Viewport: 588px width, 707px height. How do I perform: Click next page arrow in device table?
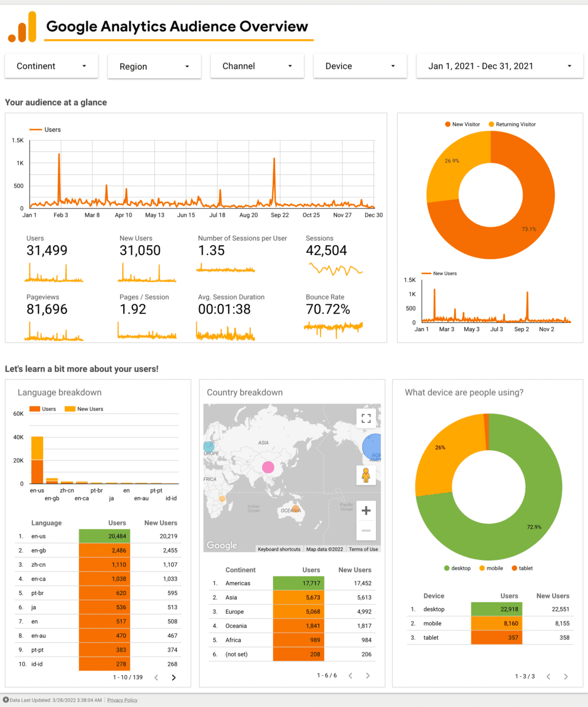click(x=565, y=676)
